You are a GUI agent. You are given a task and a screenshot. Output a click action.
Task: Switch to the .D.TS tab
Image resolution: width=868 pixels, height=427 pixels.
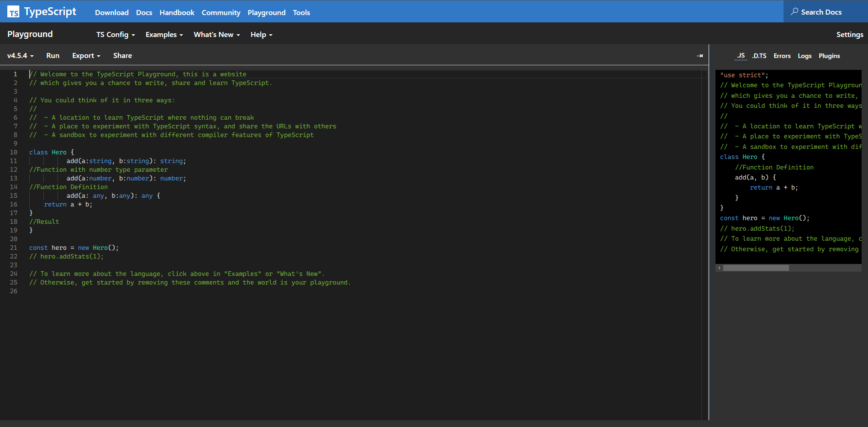(x=759, y=56)
